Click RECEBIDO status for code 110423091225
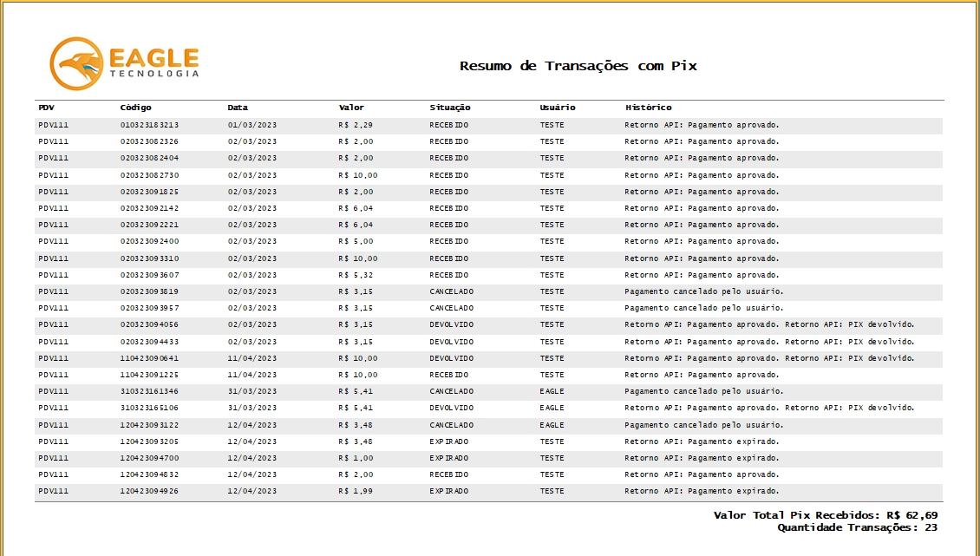 coord(448,376)
